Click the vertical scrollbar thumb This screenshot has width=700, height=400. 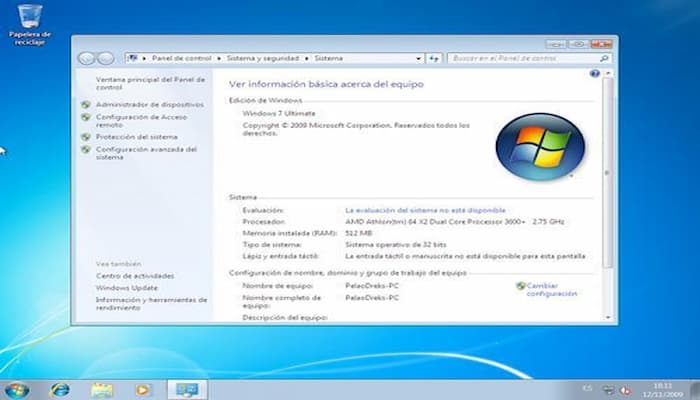tap(608, 173)
